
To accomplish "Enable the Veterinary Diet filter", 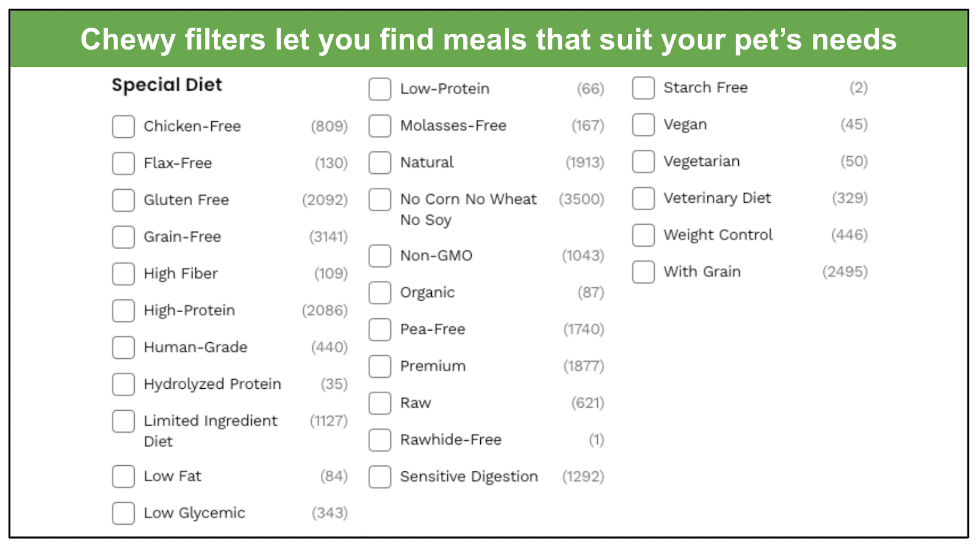I will (643, 198).
